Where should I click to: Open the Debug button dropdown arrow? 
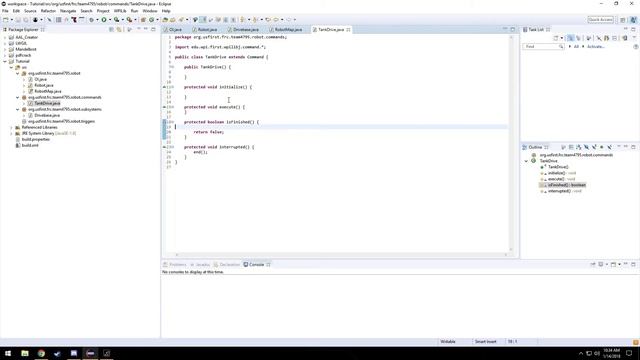(97, 20)
